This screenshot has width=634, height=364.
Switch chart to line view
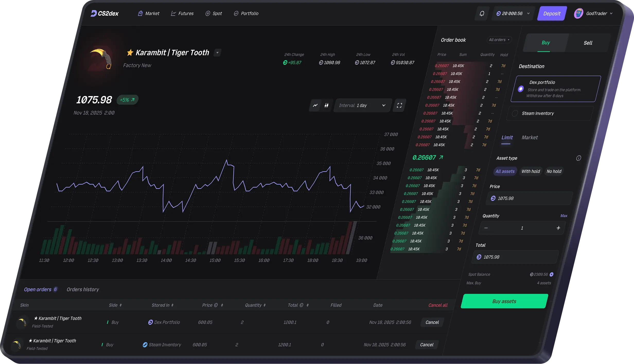coord(315,105)
